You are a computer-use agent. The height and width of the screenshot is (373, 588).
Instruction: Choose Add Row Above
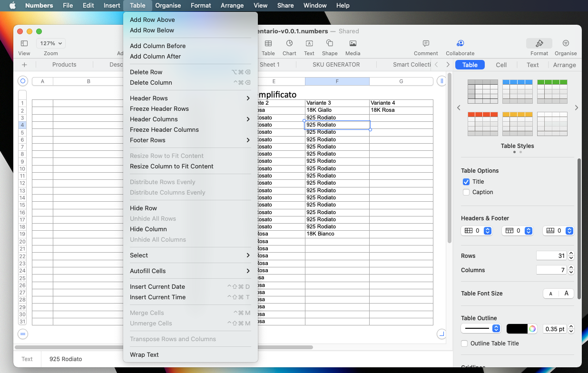coord(190,20)
